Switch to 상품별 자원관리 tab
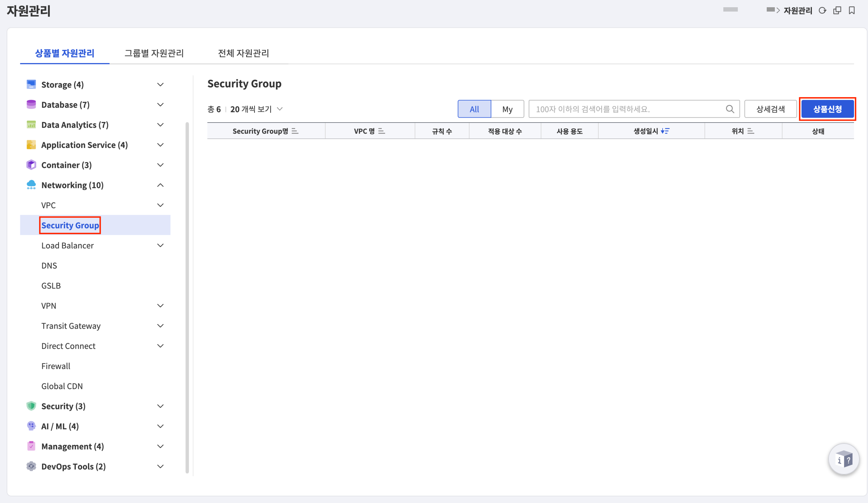This screenshot has height=503, width=868. tap(65, 53)
